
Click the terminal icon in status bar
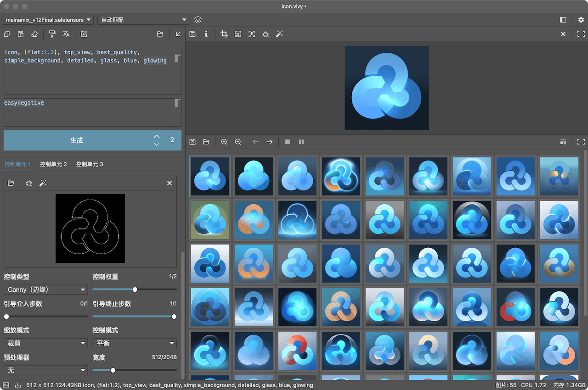[6, 385]
